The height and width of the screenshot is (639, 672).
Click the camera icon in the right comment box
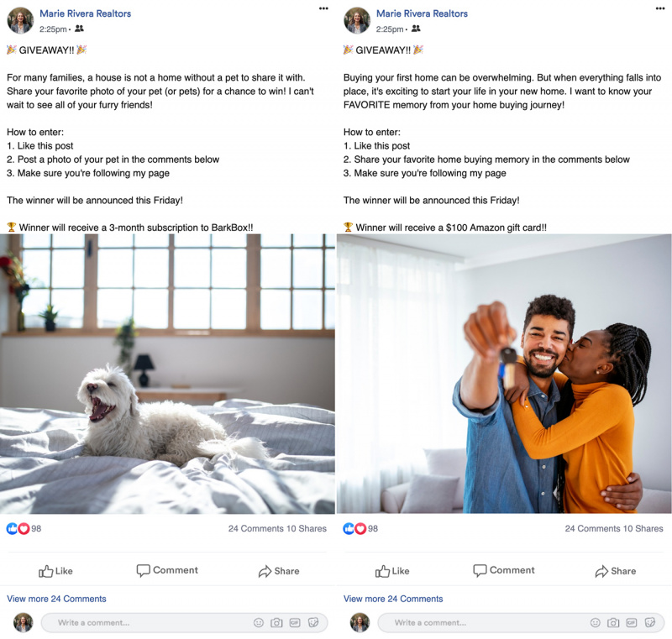pyautogui.click(x=613, y=623)
